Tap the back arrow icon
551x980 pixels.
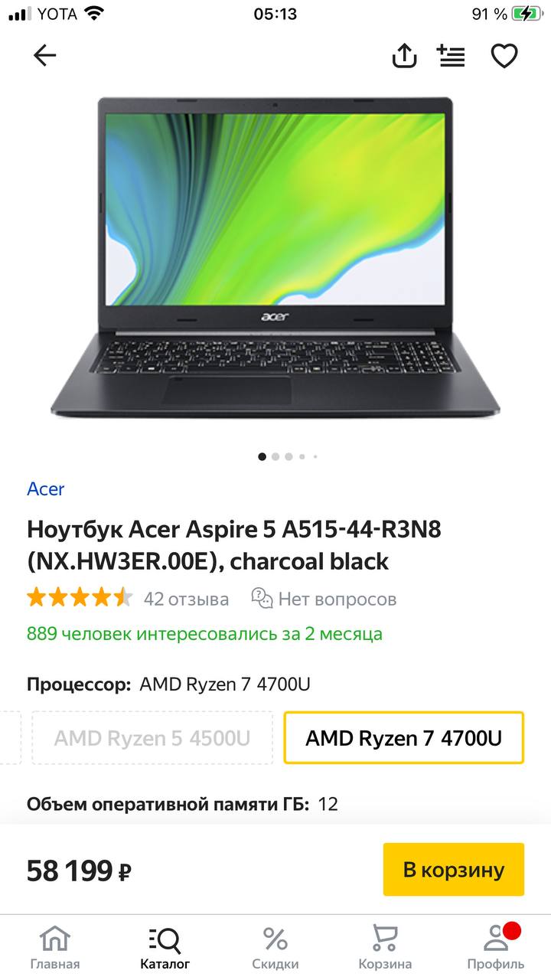(x=45, y=55)
